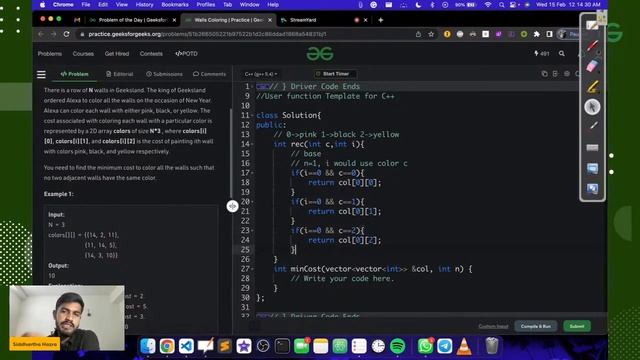Select the pink eraser tool
The height and width of the screenshot is (360, 640).
point(592,65)
